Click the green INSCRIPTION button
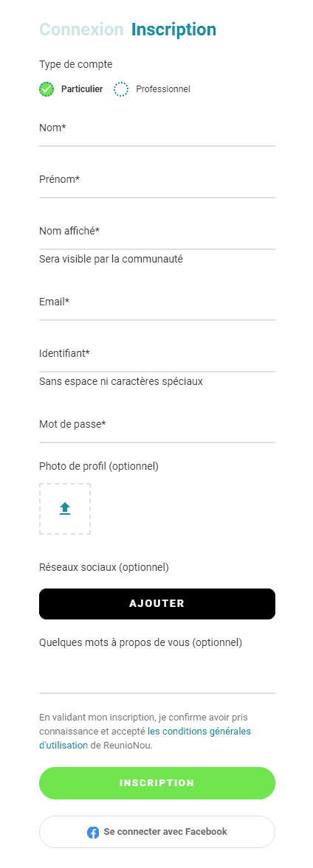This screenshot has width=313, height=868. (x=157, y=782)
